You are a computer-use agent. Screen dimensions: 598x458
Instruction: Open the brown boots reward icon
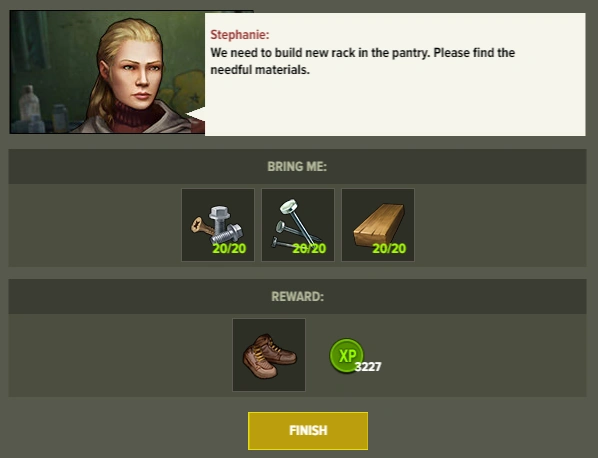tap(269, 355)
